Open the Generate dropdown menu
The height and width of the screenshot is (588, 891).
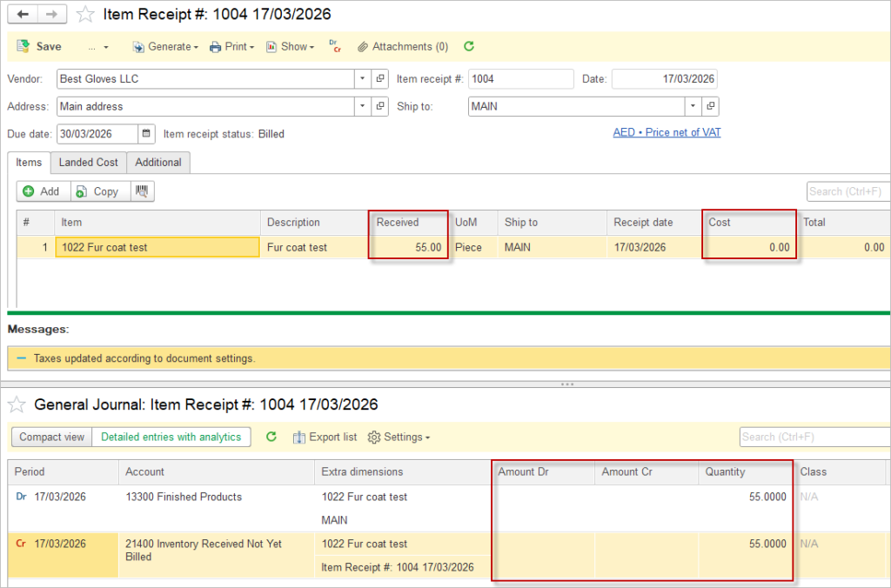point(165,46)
